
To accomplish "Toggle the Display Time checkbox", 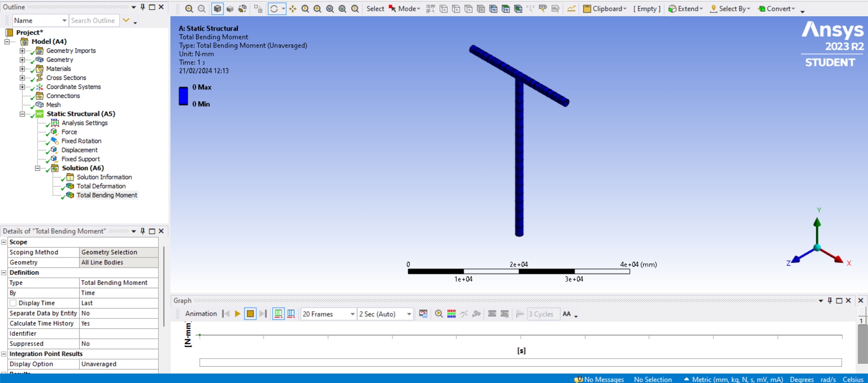I will (x=13, y=303).
